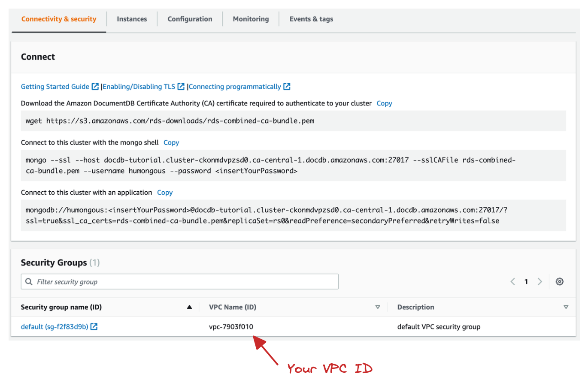Sort by the VPC Name (ID) column
This screenshot has height=386, width=588.
(x=378, y=307)
